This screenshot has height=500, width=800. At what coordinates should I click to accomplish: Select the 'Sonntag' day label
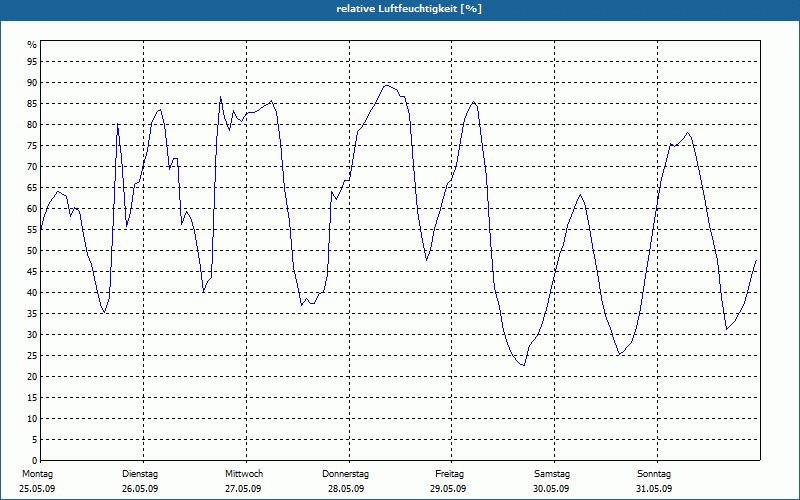point(654,474)
